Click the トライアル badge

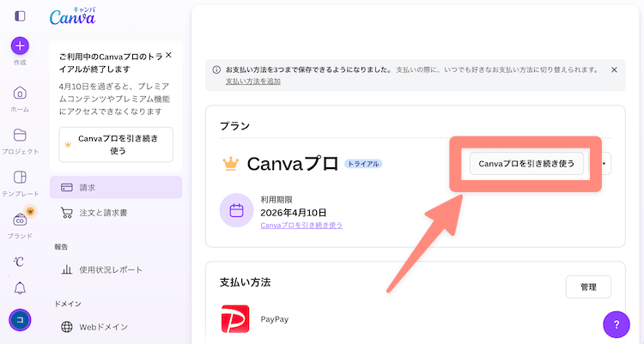(x=363, y=164)
